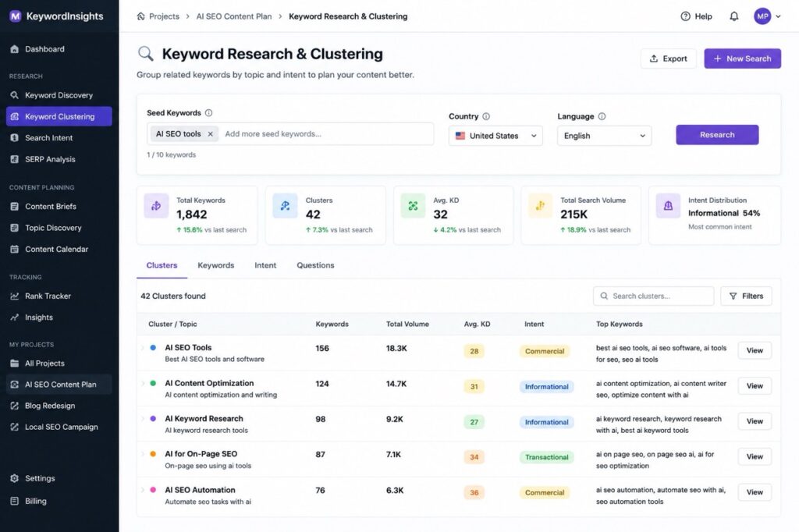The height and width of the screenshot is (532, 799).
Task: Open the AI SEO Content Plan project
Action: pos(59,385)
